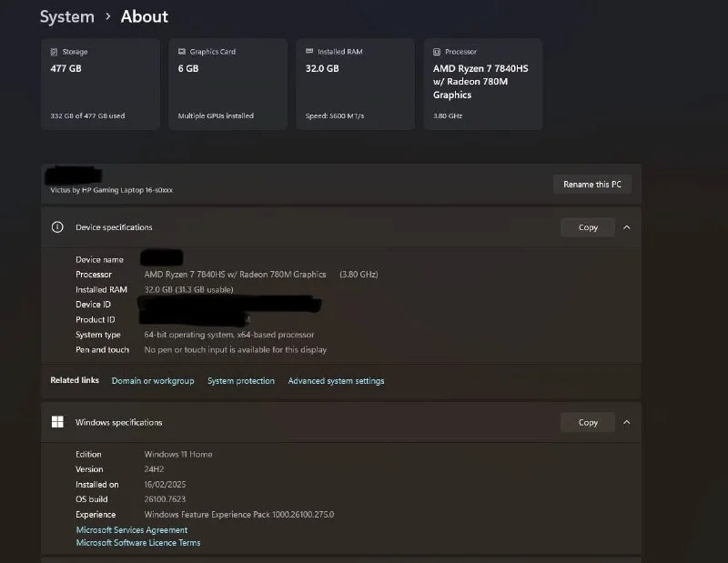Click the Graphics Card icon

(182, 53)
